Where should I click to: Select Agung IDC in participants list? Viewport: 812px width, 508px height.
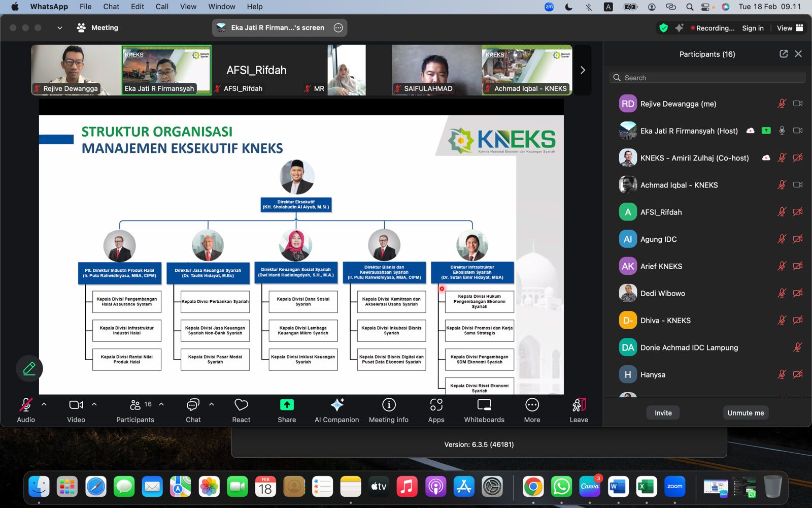click(707, 239)
